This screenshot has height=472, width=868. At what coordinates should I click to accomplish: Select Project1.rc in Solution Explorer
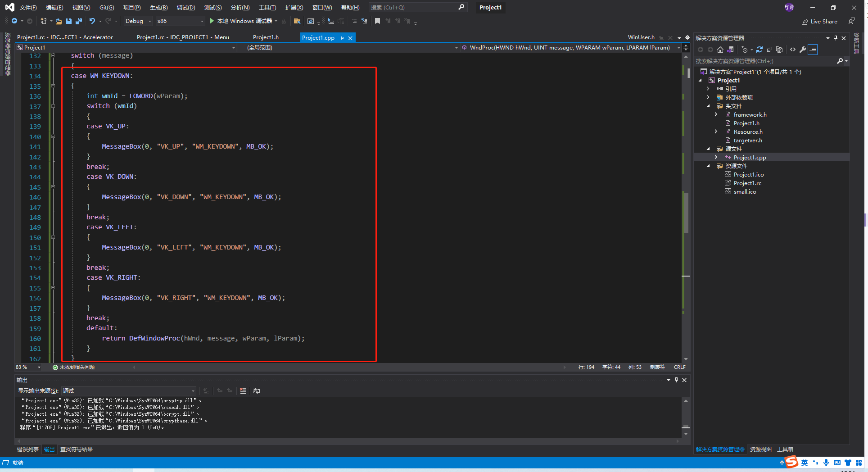click(747, 183)
